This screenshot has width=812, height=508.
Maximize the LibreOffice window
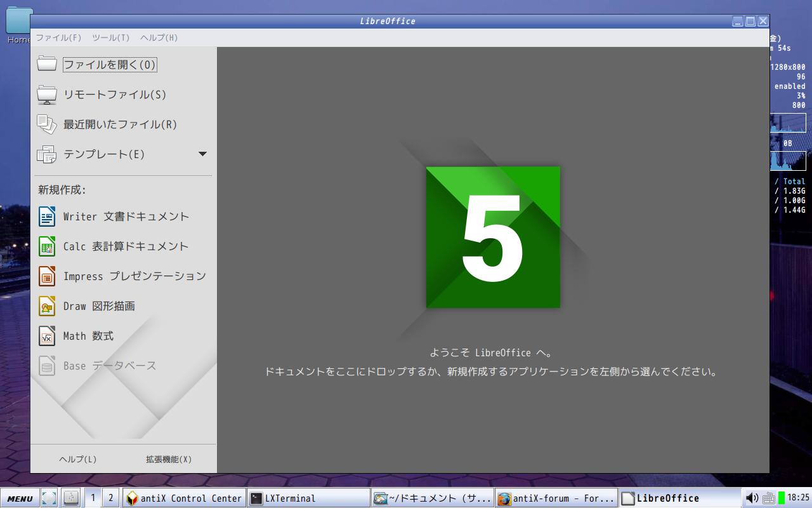(750, 21)
